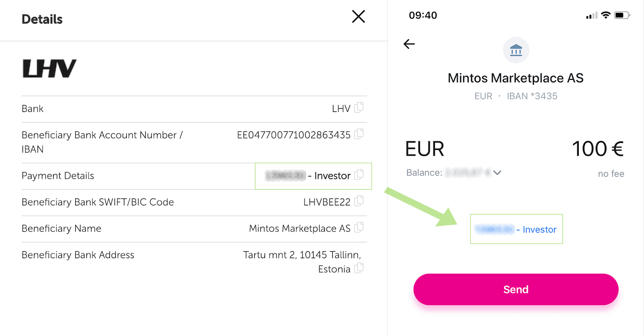644x336 pixels.
Task: Copy the Payment Details reference
Action: [x=359, y=174]
